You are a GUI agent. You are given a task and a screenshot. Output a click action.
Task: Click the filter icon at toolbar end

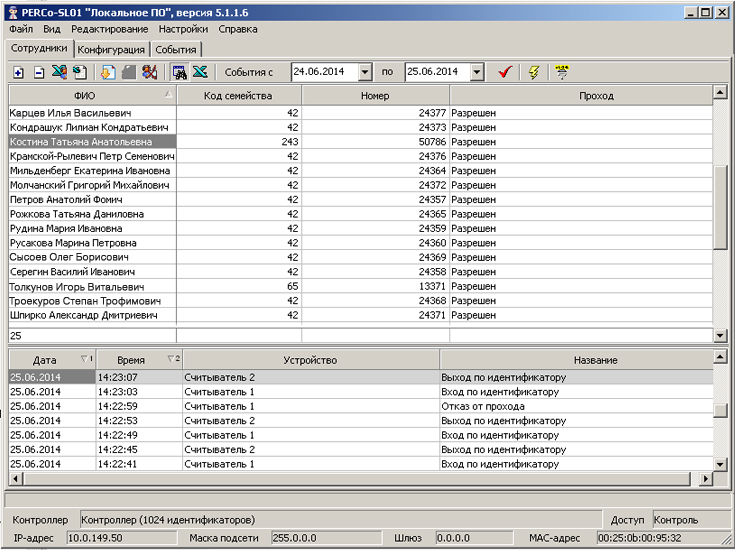[562, 72]
